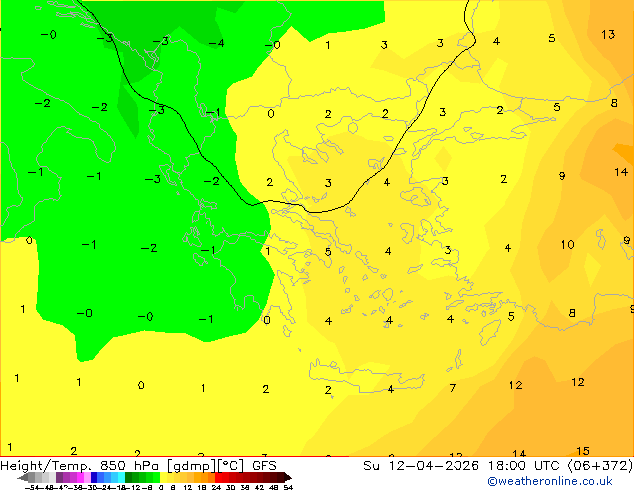Select the 'Height/Temp. 850 hPa' chart title
The height and width of the screenshot is (490, 634).
[80, 466]
